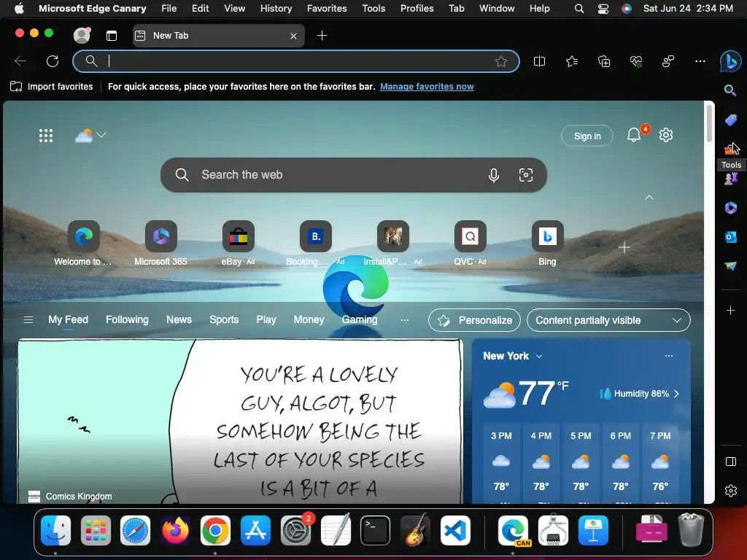Open the Settings and more ellipsis menu

[x=700, y=61]
